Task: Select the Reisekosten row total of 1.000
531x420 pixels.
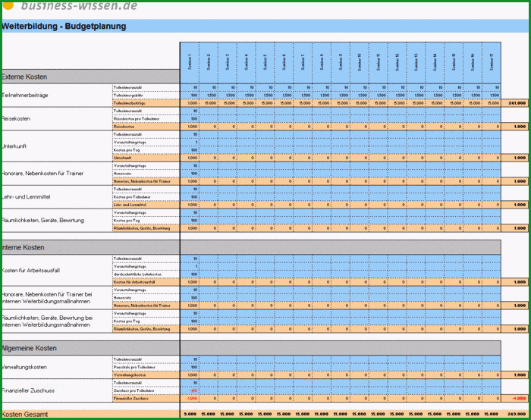Action: (x=515, y=127)
